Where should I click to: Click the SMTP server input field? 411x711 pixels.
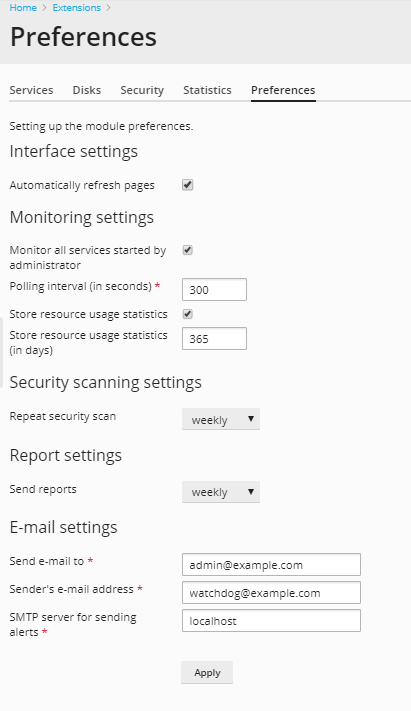pos(271,621)
